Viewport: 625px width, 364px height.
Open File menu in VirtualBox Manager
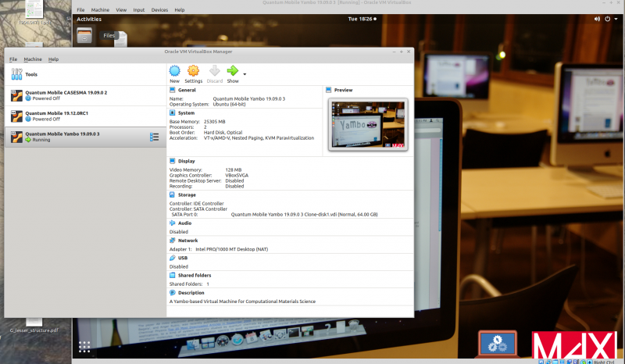[x=13, y=59]
